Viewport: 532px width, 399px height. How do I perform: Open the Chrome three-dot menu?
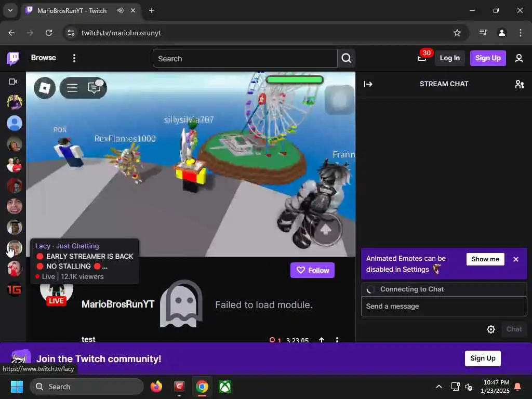click(x=520, y=33)
